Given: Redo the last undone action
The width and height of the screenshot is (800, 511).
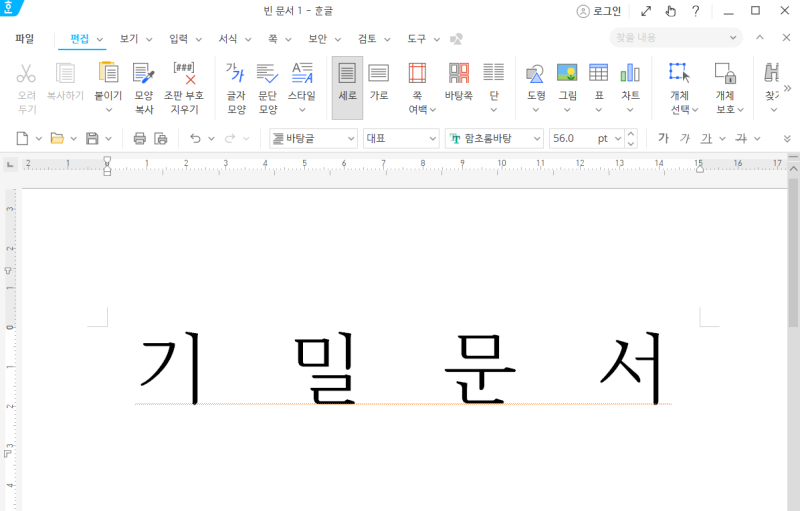Looking at the screenshot, I should pos(230,138).
